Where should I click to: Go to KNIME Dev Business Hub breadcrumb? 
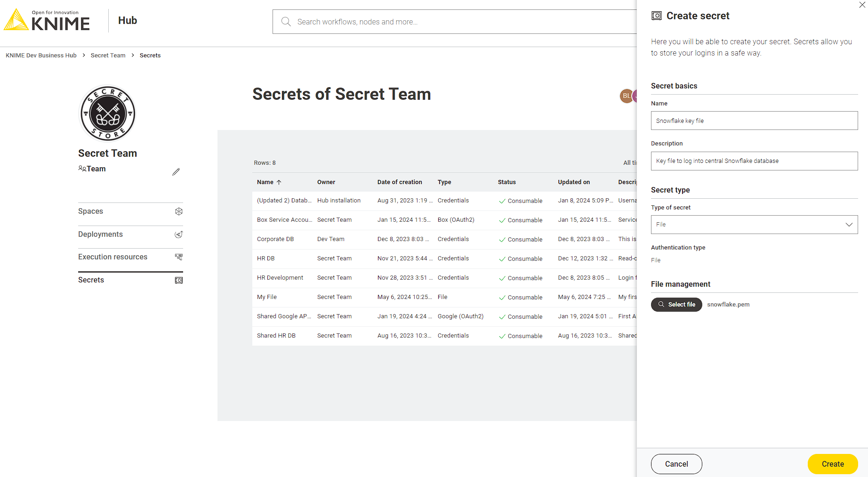coord(41,56)
